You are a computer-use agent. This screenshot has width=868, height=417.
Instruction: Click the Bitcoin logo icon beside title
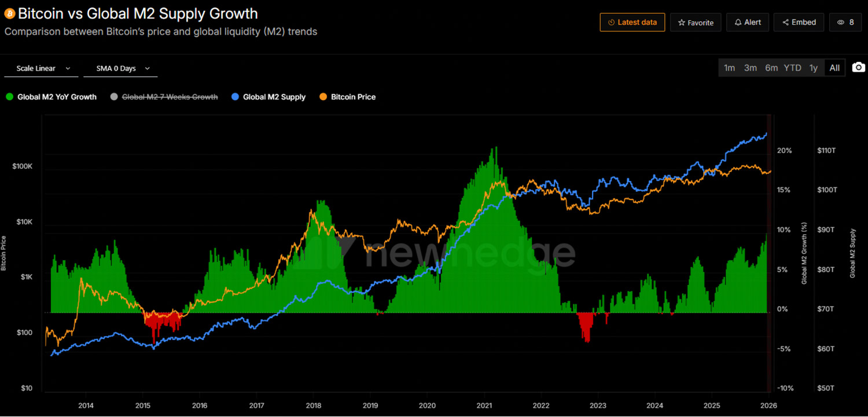[x=10, y=13]
